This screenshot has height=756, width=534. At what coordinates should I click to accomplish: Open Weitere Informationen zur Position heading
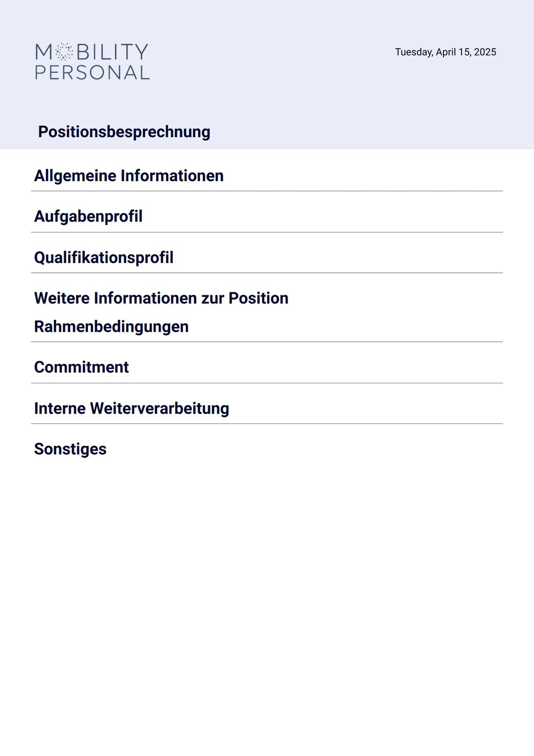coord(161,298)
